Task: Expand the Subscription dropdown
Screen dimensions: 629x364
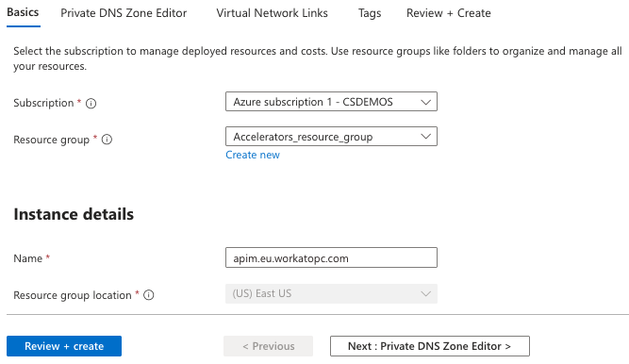Action: pos(331,102)
